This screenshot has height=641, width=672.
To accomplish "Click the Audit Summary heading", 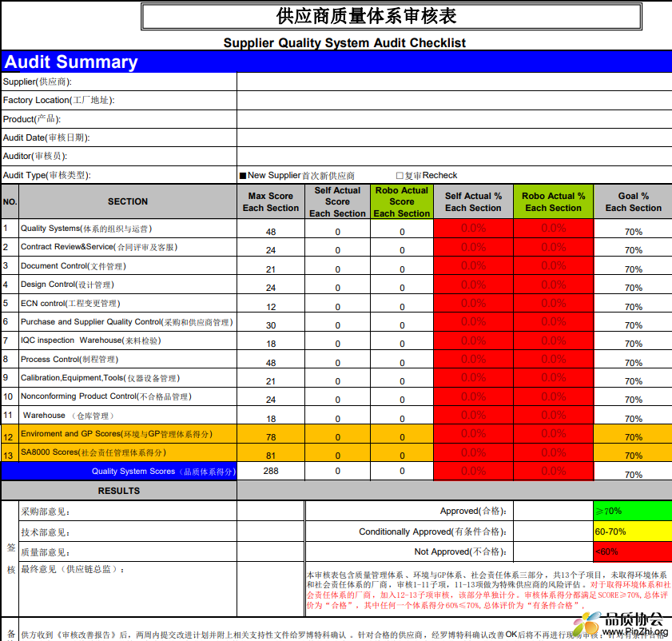I will tap(71, 62).
